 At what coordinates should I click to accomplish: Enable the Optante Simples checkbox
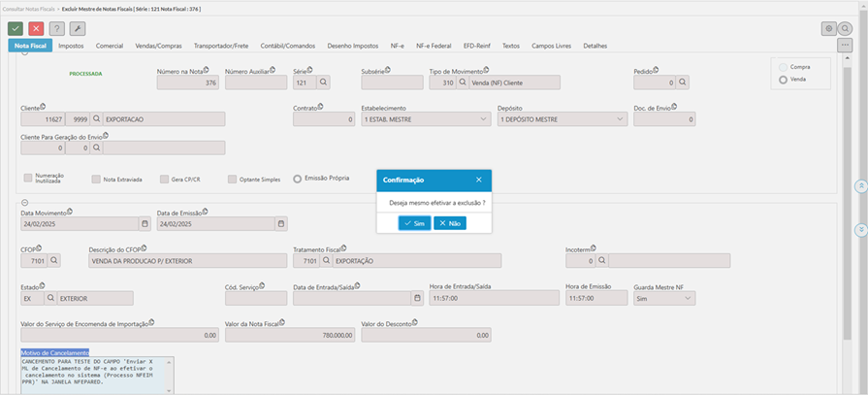coord(233,180)
